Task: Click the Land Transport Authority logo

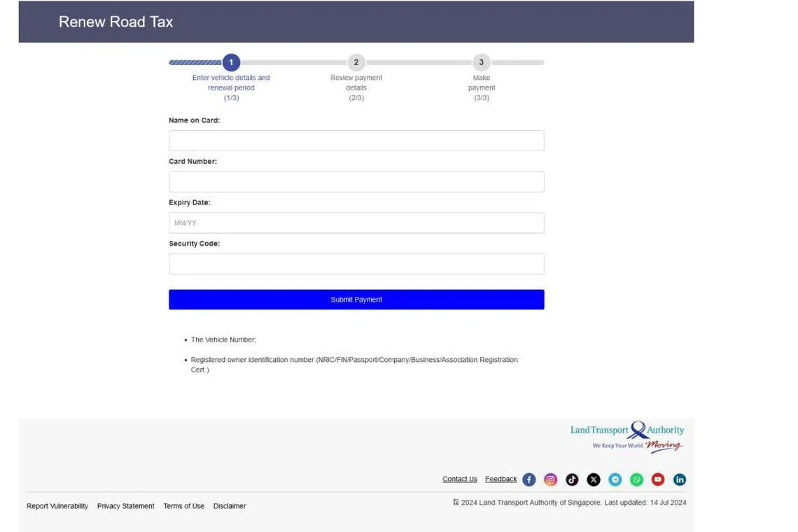Action: pos(627,437)
